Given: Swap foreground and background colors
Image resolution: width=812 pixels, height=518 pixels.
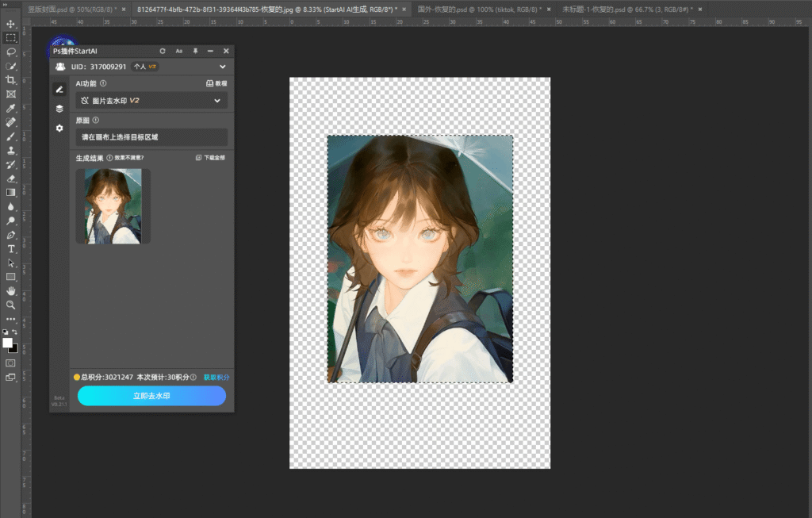Looking at the screenshot, I should pyautogui.click(x=16, y=333).
